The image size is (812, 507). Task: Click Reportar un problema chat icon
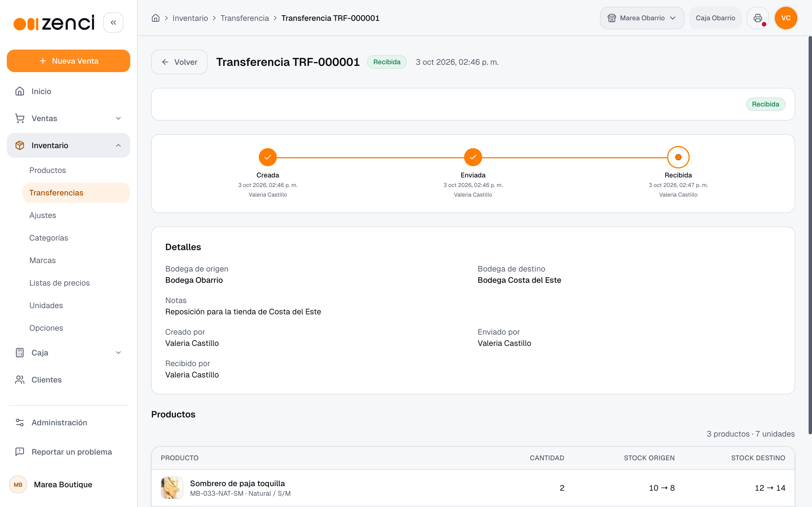(20, 452)
